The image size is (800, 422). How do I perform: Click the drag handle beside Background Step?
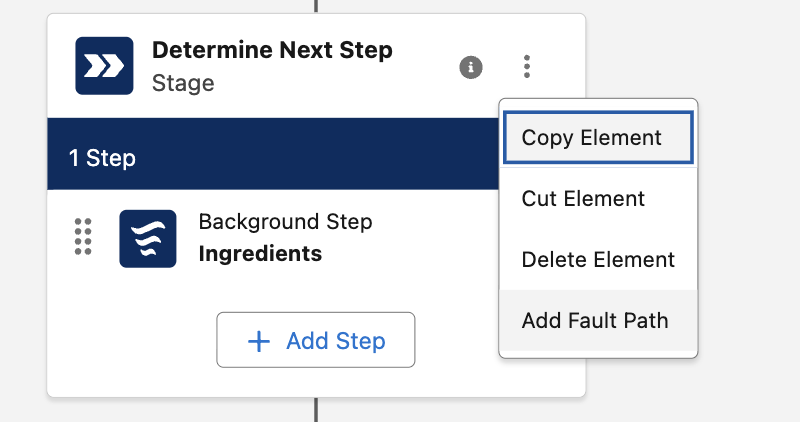(84, 238)
